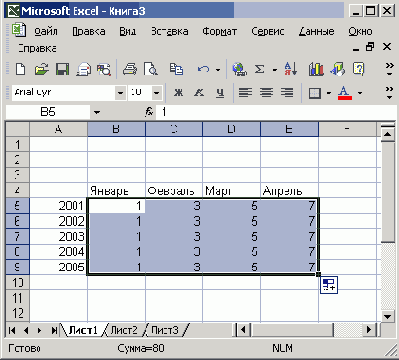
Task: Open the font size dropdown
Action: pyautogui.click(x=156, y=93)
